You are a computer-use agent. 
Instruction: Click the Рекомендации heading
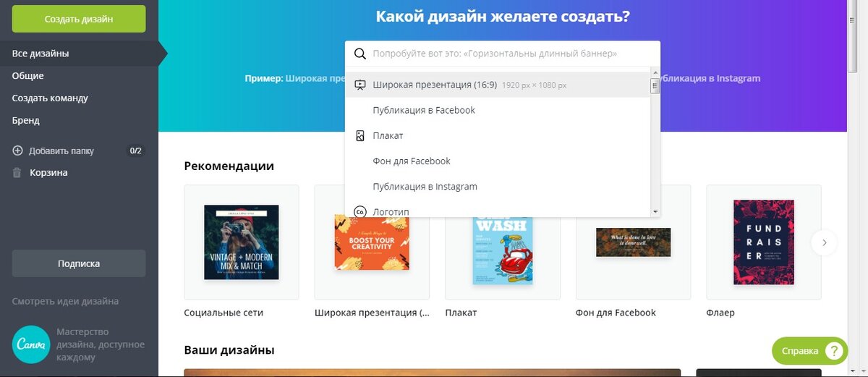pyautogui.click(x=229, y=166)
